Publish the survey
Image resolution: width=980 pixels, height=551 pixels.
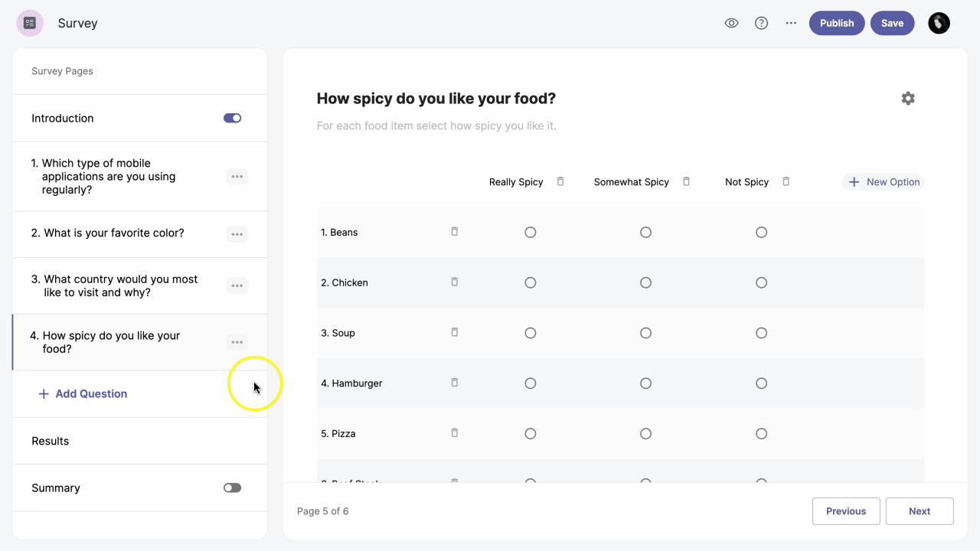836,23
